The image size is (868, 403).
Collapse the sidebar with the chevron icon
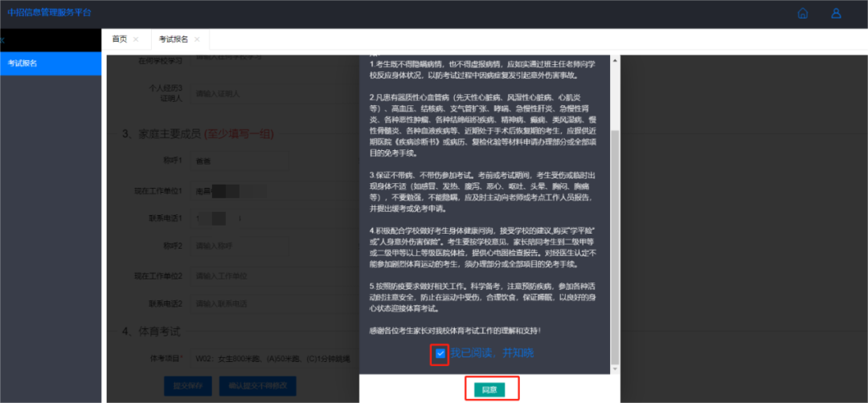(x=2, y=40)
